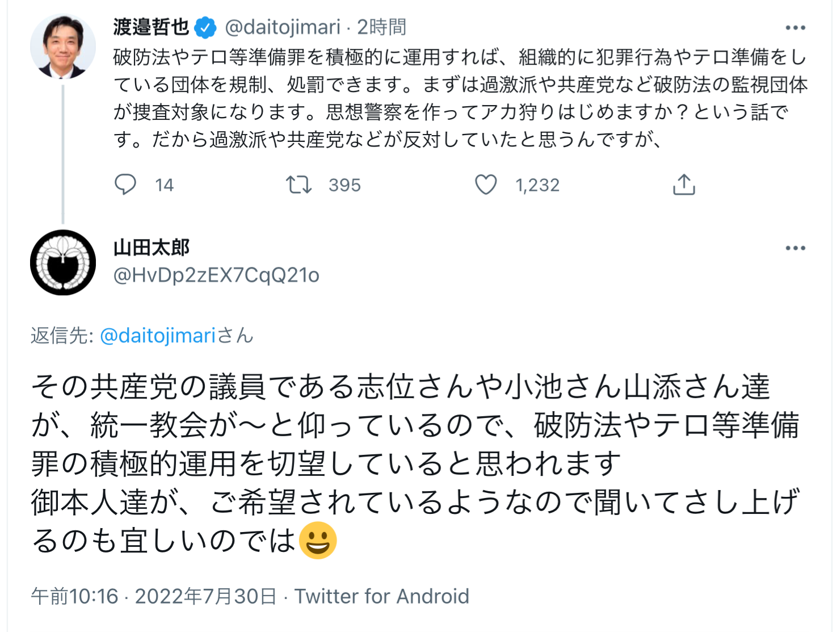Open more options on 山田太郎's reply
Viewport: 840px width, 632px height.
tap(795, 248)
